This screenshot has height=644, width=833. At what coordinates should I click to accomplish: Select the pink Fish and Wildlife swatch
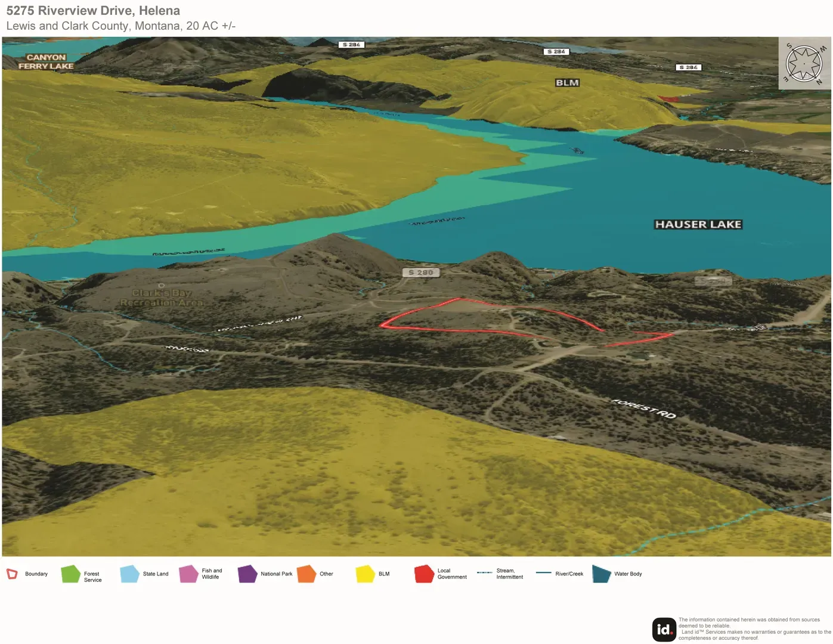tap(188, 574)
